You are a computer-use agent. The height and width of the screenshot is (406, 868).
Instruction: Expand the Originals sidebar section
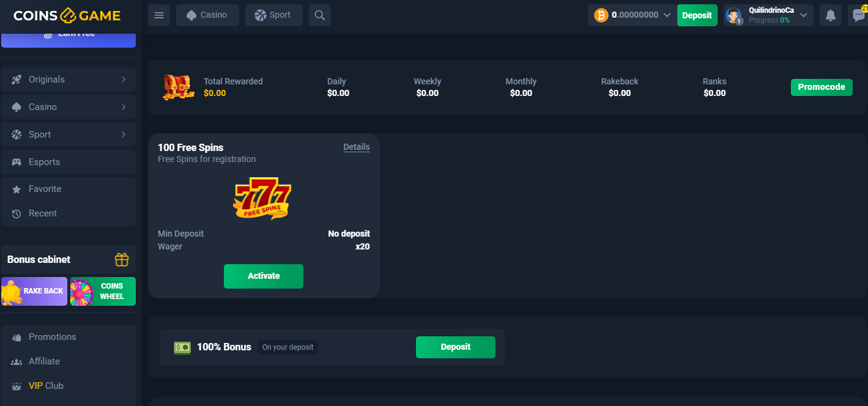pyautogui.click(x=124, y=79)
